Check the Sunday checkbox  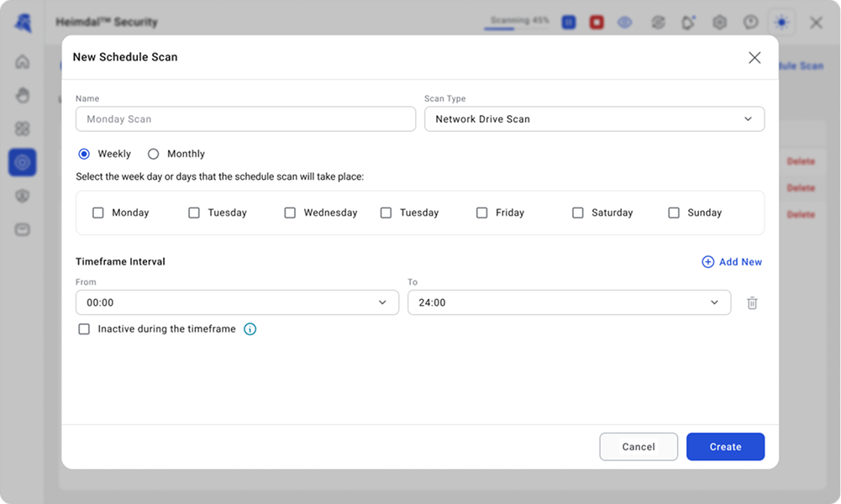tap(674, 213)
